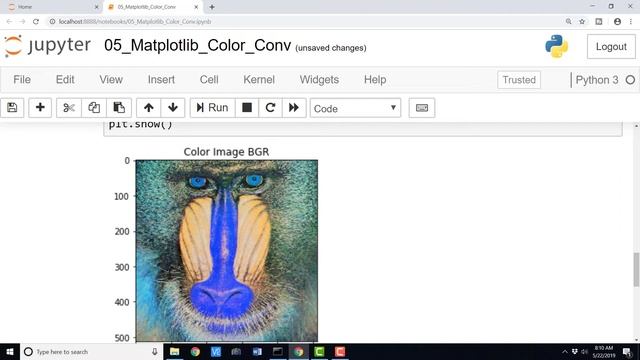Click the Type here to search box

pyautogui.click(x=91, y=352)
